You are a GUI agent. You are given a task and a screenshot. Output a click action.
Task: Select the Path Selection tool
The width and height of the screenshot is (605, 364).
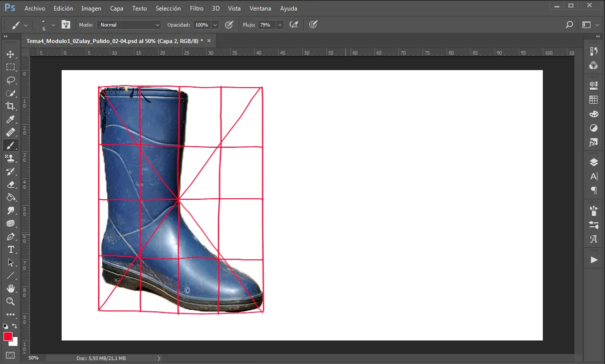pos(11,262)
